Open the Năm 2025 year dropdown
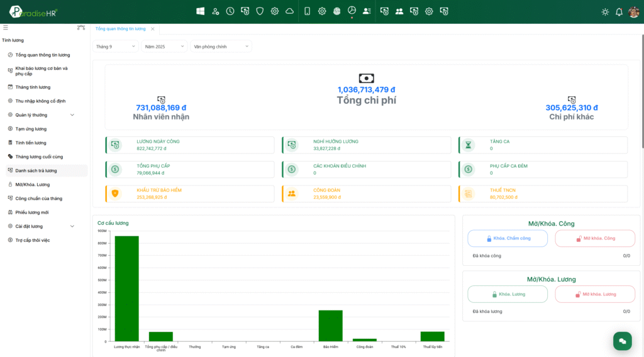The height and width of the screenshot is (357, 644). click(164, 47)
